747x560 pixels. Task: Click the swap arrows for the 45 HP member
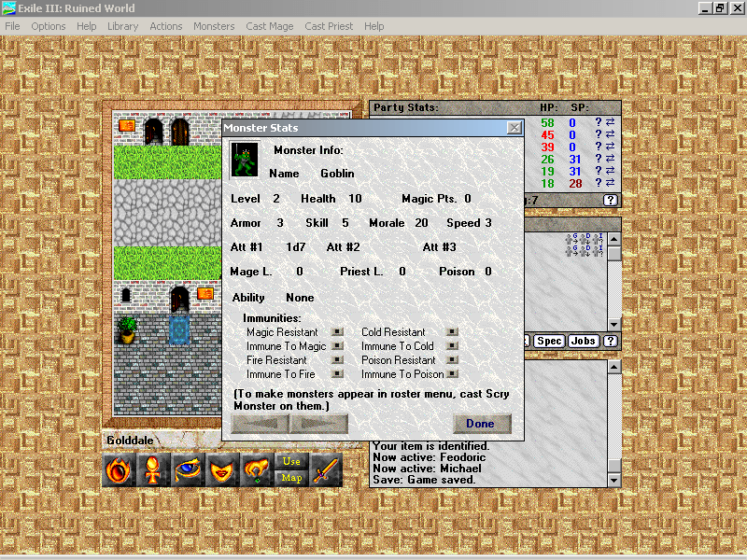pos(610,134)
